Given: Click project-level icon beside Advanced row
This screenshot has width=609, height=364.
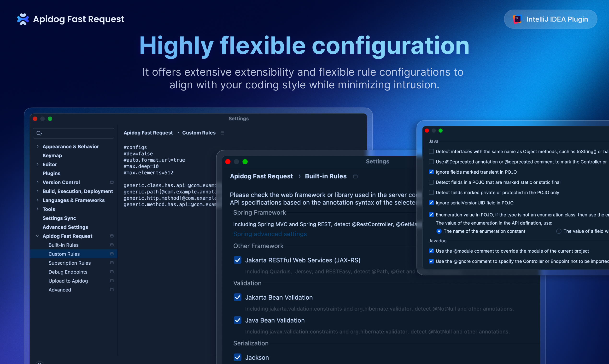Looking at the screenshot, I should 112,290.
